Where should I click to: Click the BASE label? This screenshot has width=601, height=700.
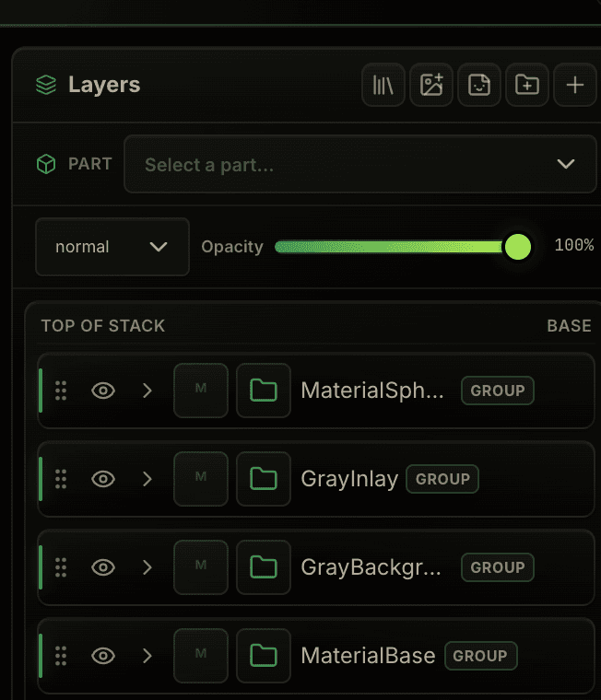570,326
